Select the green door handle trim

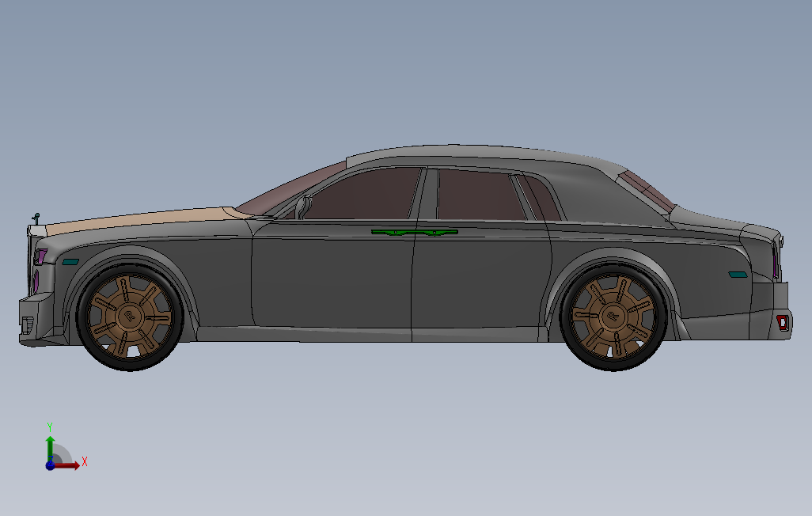pos(415,232)
